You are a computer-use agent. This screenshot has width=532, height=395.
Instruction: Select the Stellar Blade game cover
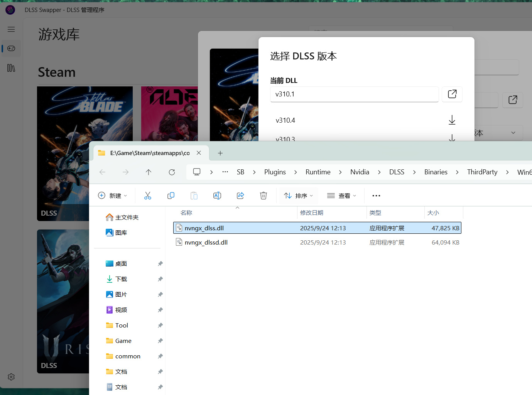[x=85, y=154]
